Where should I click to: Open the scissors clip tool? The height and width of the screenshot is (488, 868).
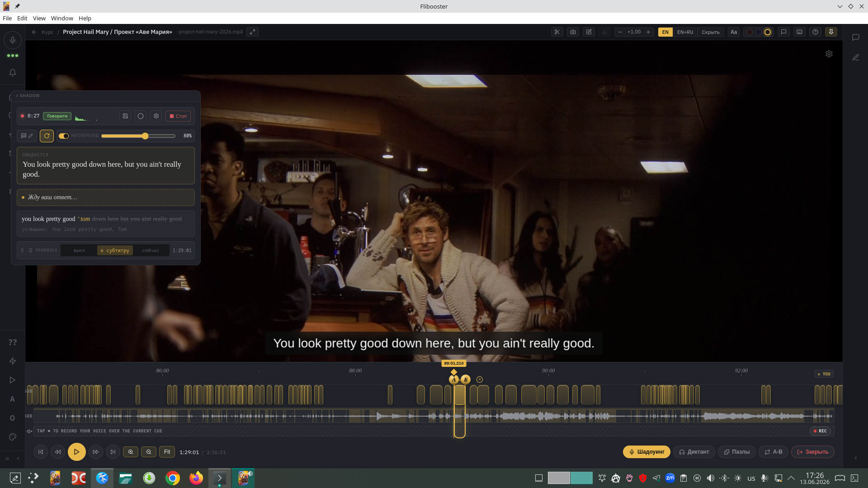(x=557, y=32)
